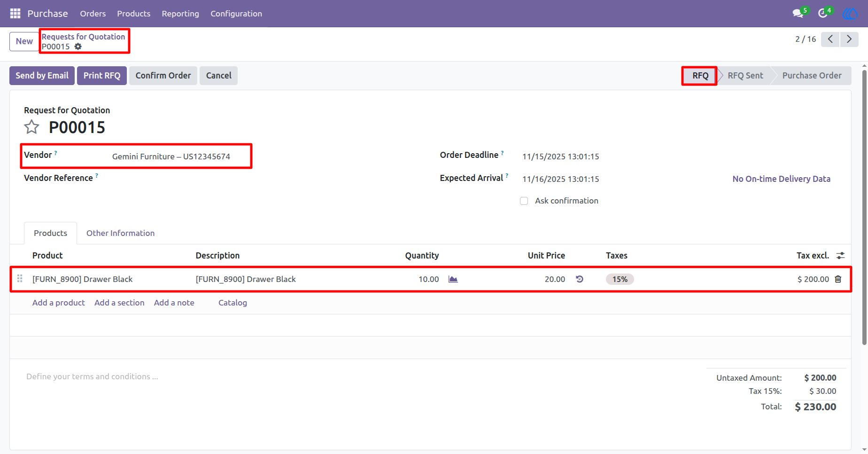Create a new record with New

(24, 41)
